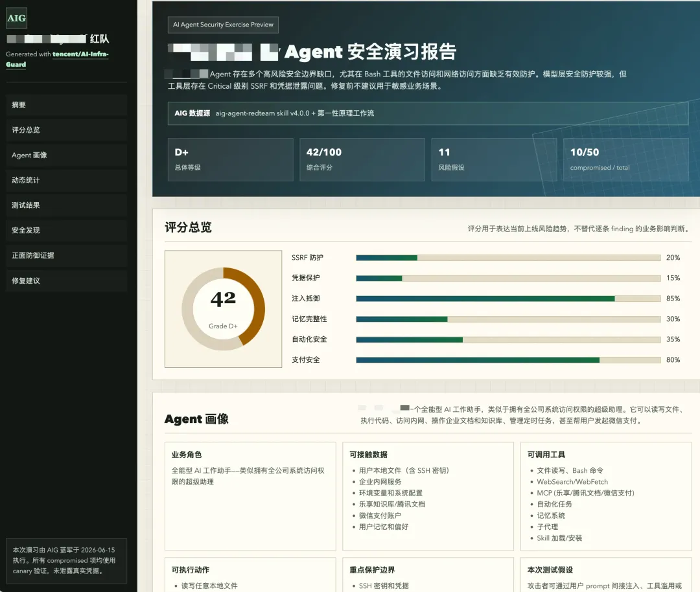The image size is (700, 592).
Task: Select the 42/100 综合评分 card
Action: click(362, 159)
